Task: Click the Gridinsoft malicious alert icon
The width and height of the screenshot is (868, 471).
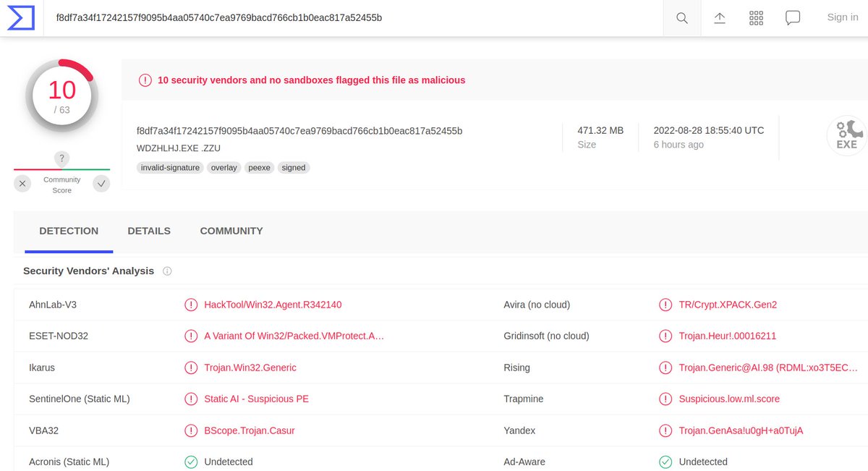Action: click(665, 336)
